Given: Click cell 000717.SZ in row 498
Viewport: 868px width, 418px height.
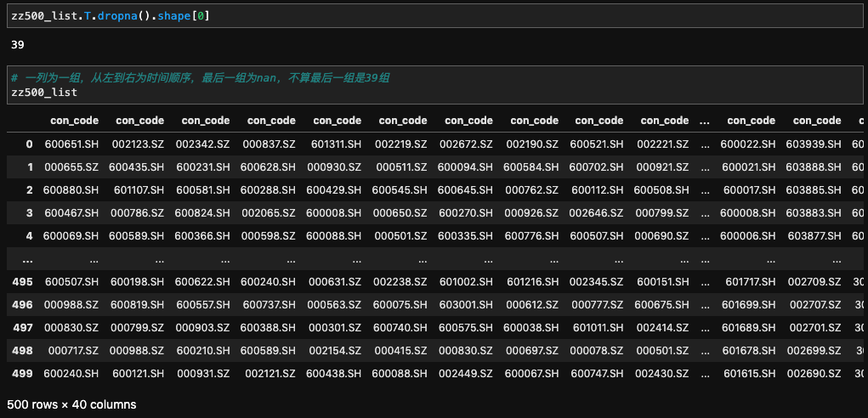Looking at the screenshot, I should coord(74,351).
